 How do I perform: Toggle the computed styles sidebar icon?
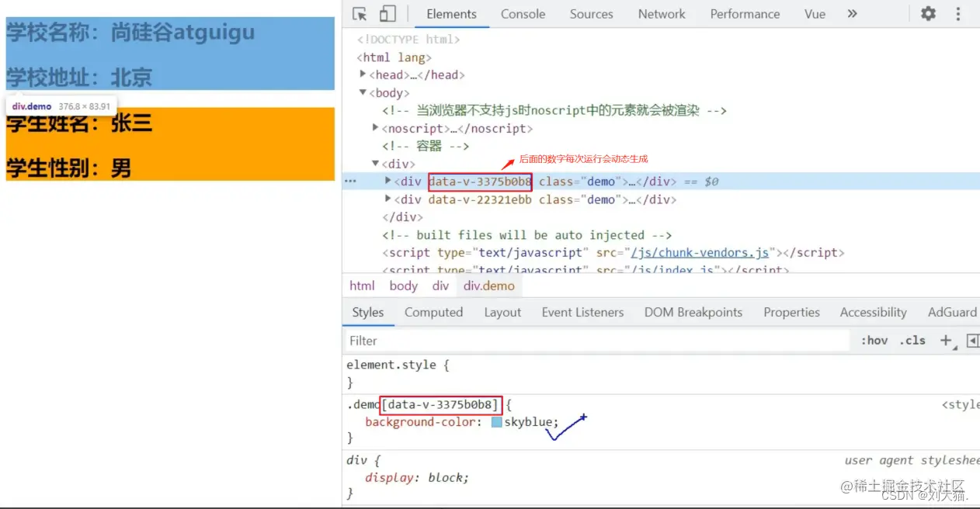tap(972, 341)
